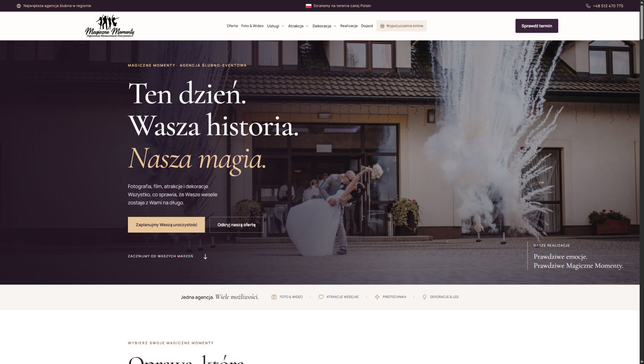Viewport: 644px width, 364px height.
Task: Click the Dekoracje & LED label
Action: [444, 297]
